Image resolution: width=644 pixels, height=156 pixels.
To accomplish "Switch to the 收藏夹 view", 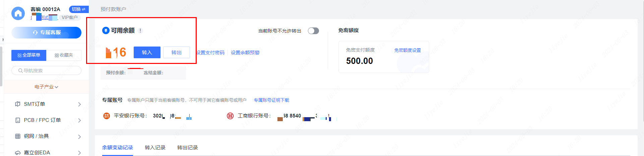I will [64, 55].
